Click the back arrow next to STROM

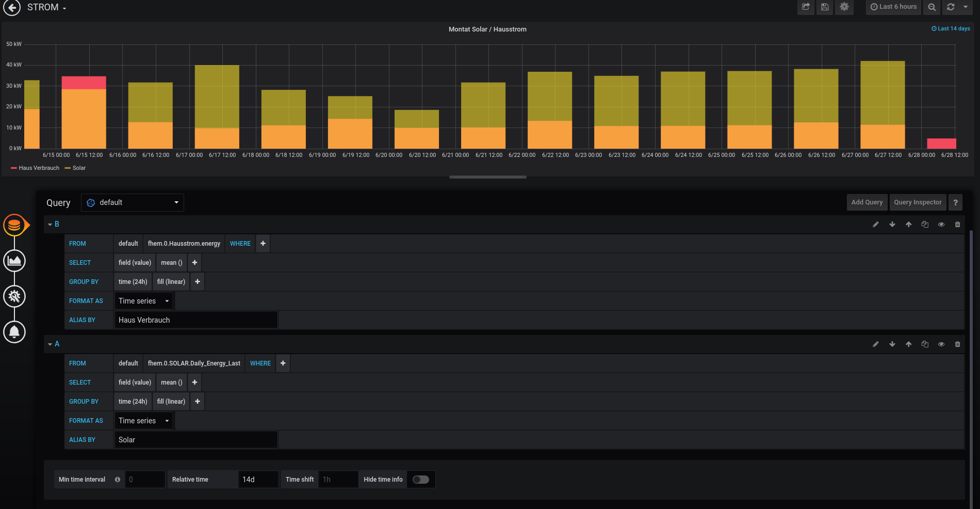(12, 8)
